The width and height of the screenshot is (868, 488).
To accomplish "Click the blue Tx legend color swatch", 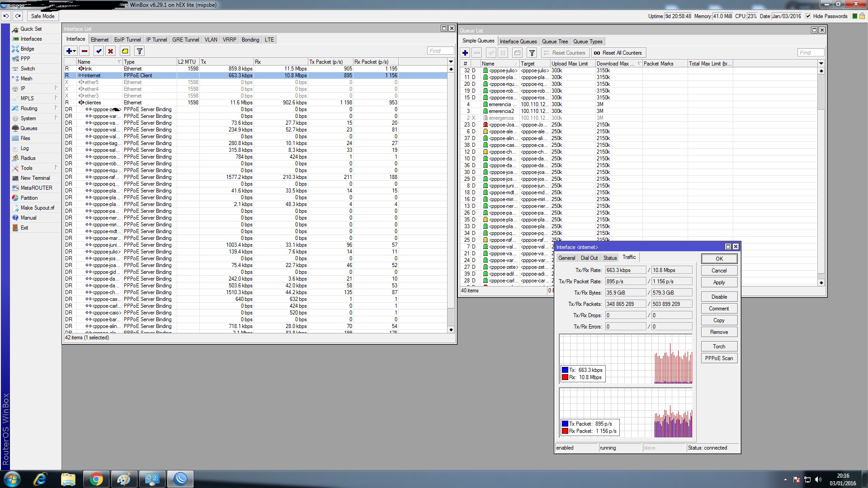I will point(565,370).
